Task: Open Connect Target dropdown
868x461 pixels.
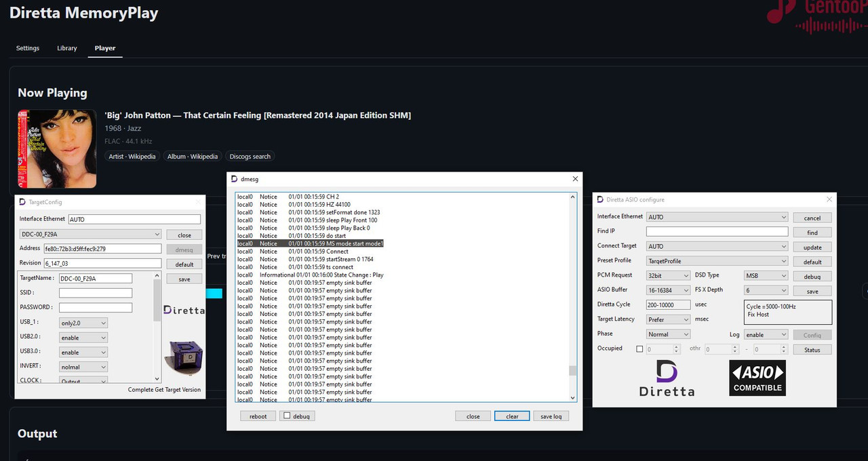Action: [717, 246]
